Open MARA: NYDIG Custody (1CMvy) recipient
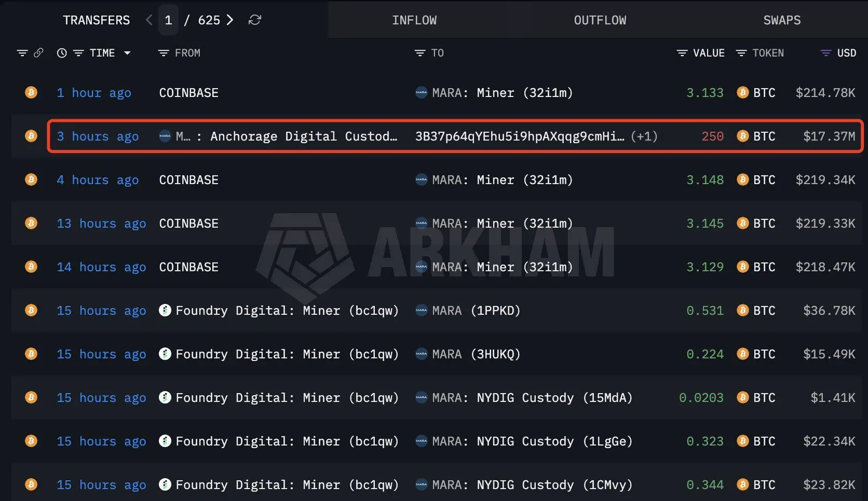The image size is (868, 501). pos(533,485)
